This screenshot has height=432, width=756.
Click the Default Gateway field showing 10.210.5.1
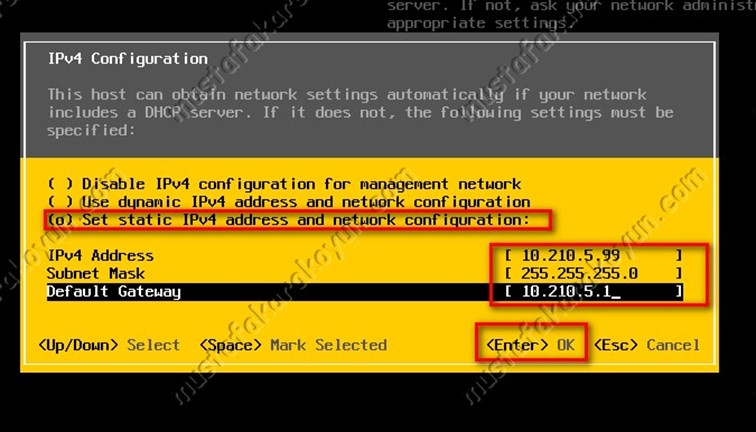point(594,291)
